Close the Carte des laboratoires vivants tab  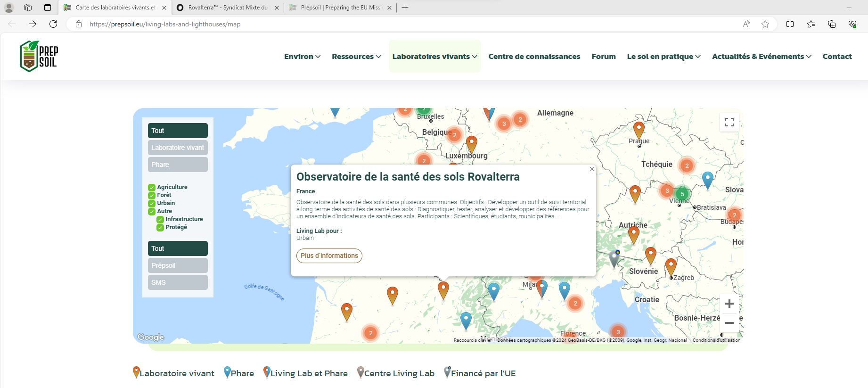tap(164, 8)
